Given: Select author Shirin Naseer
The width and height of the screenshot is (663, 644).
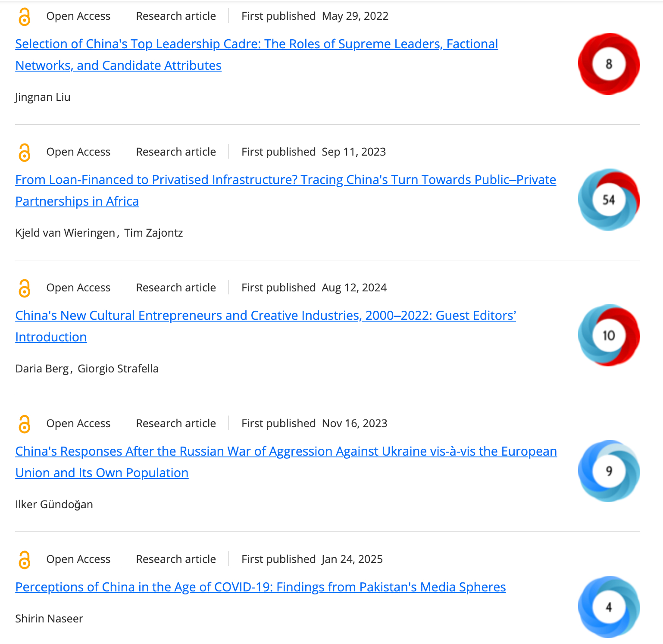Looking at the screenshot, I should 49,619.
